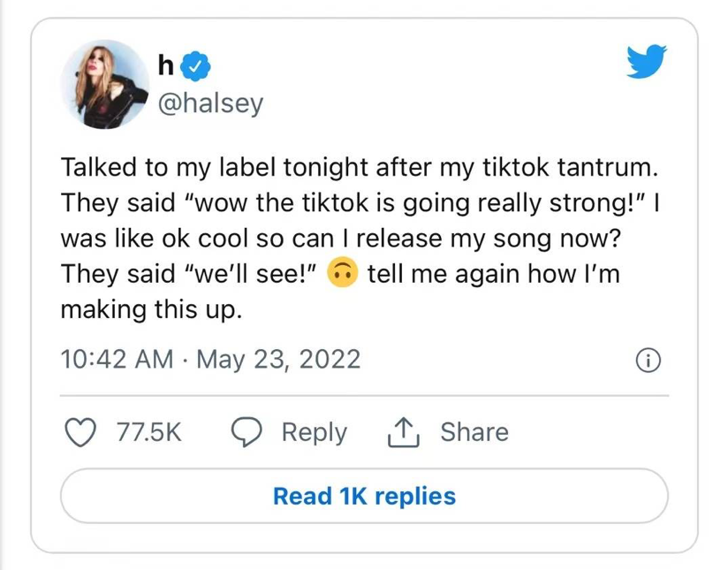Click the words "making this up."
728x570 pixels.
click(150, 310)
